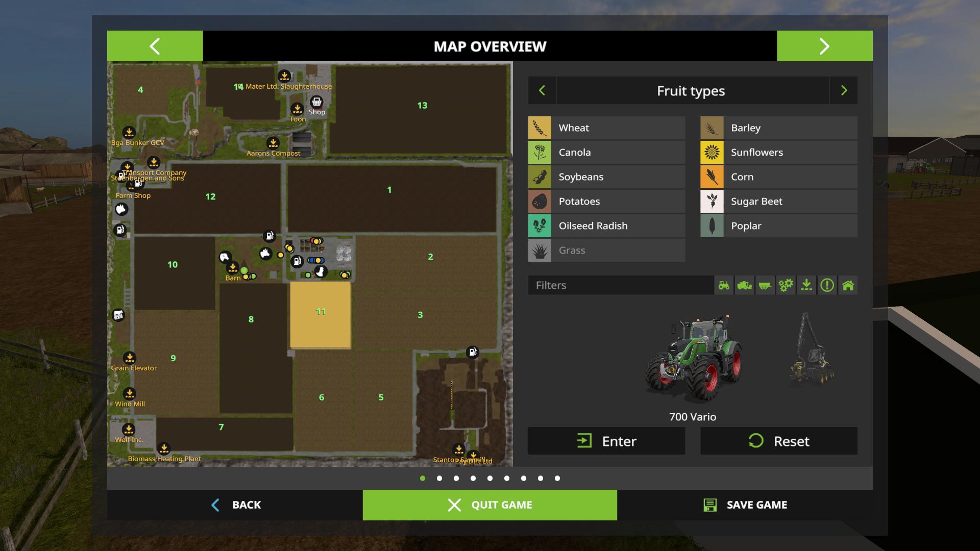
Task: Click the Corn orange color swatch
Action: (x=712, y=177)
